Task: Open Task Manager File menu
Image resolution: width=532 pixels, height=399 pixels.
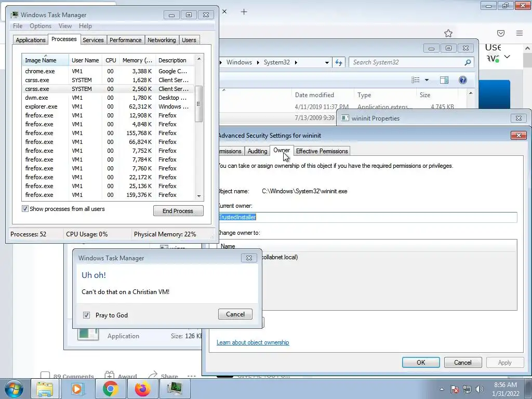Action: coord(18,26)
